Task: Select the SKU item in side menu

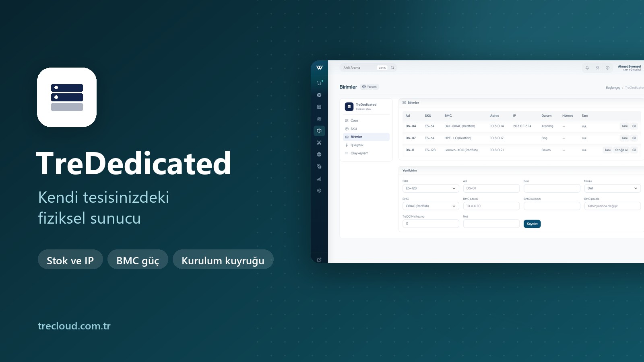Action: pyautogui.click(x=366, y=129)
